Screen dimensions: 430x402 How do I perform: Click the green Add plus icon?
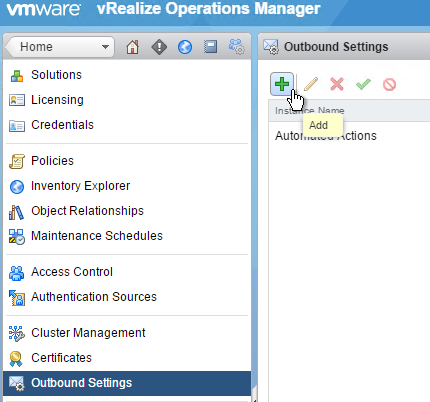[x=282, y=84]
